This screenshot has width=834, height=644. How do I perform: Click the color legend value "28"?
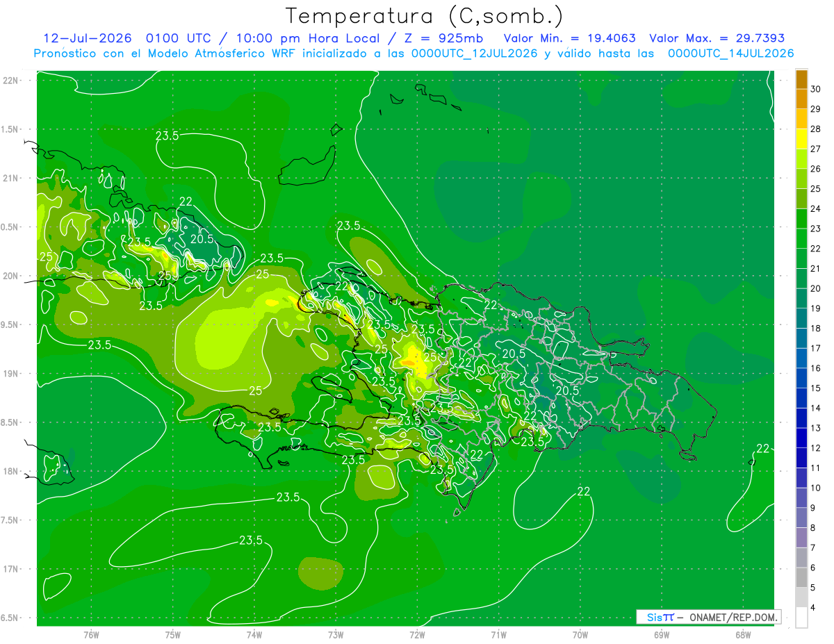coord(816,129)
